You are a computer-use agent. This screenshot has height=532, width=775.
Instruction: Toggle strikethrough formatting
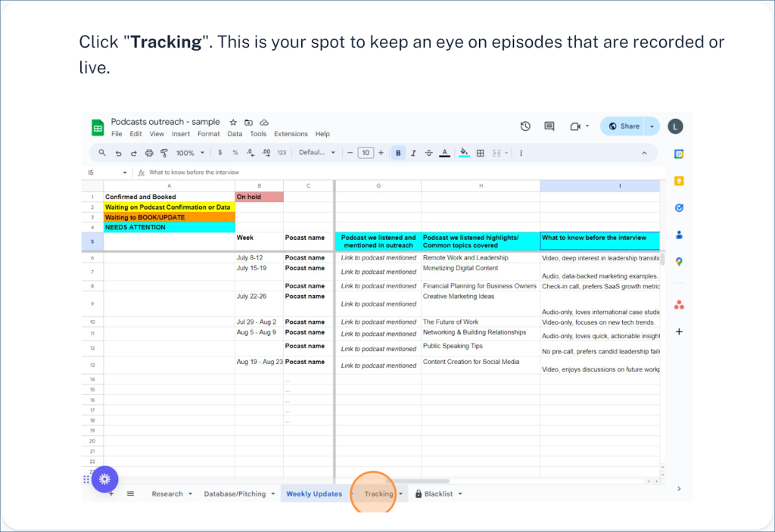pyautogui.click(x=428, y=154)
